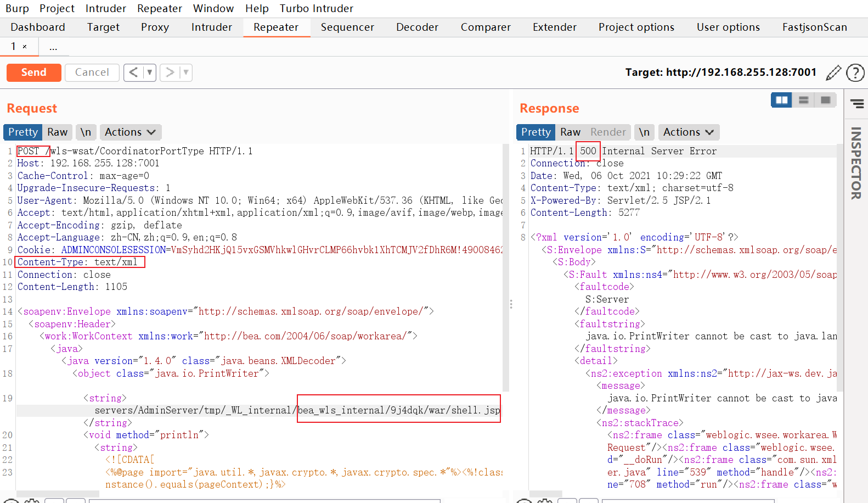Click the Target URL label
Screen dimensions: 868x503
tap(720, 72)
